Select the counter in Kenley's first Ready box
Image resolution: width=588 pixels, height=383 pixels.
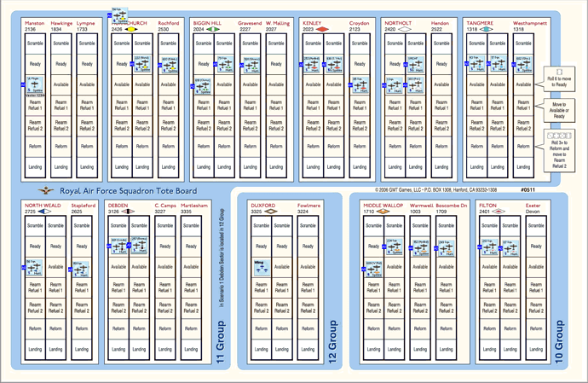(312, 65)
